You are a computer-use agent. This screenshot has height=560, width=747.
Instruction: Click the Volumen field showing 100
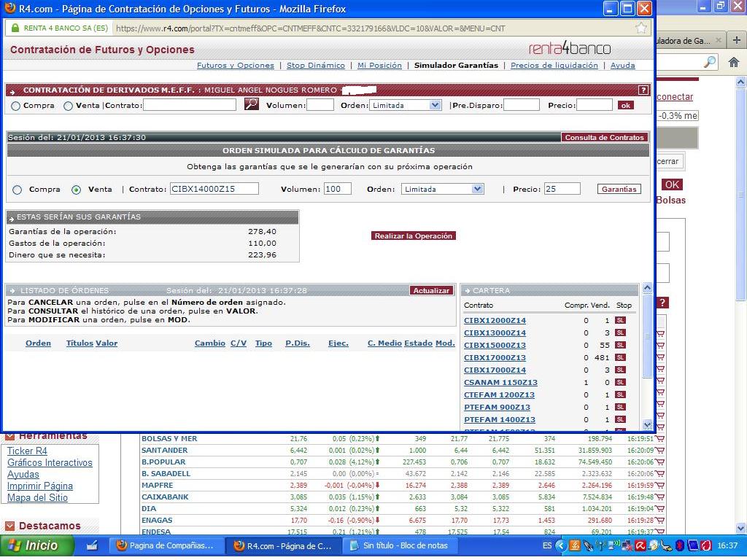click(x=337, y=189)
